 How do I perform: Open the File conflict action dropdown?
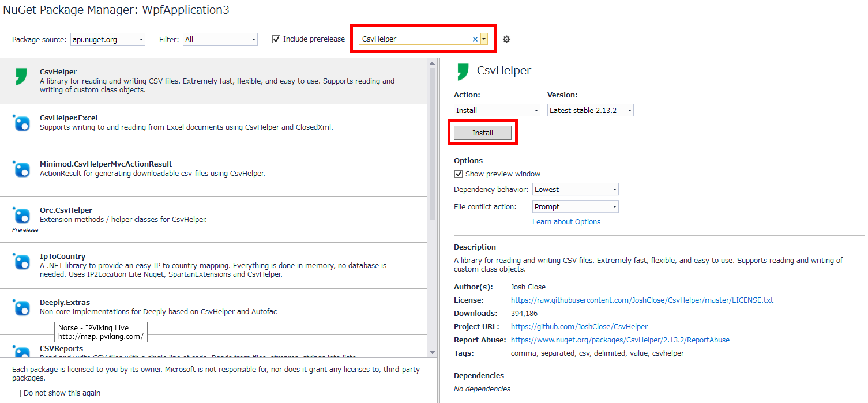576,206
